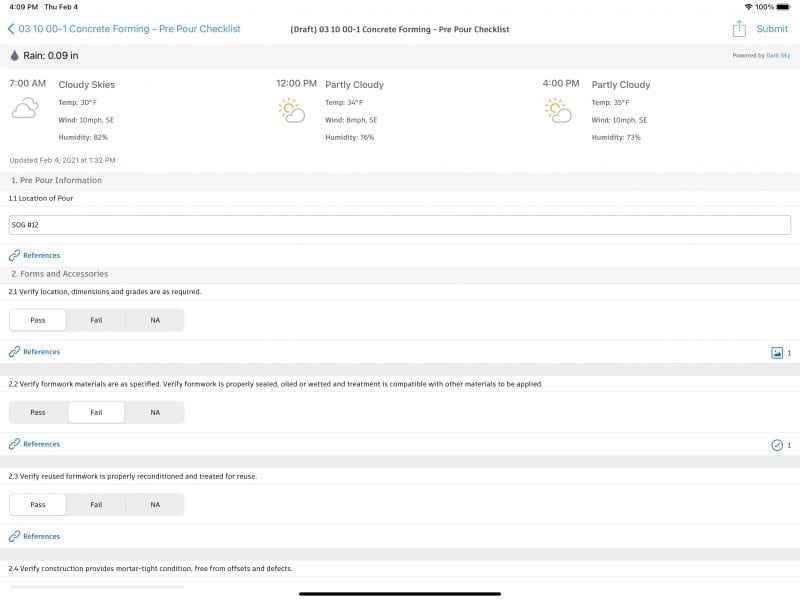Select Fail for item 2.1
This screenshot has height=600, width=800.
[96, 320]
